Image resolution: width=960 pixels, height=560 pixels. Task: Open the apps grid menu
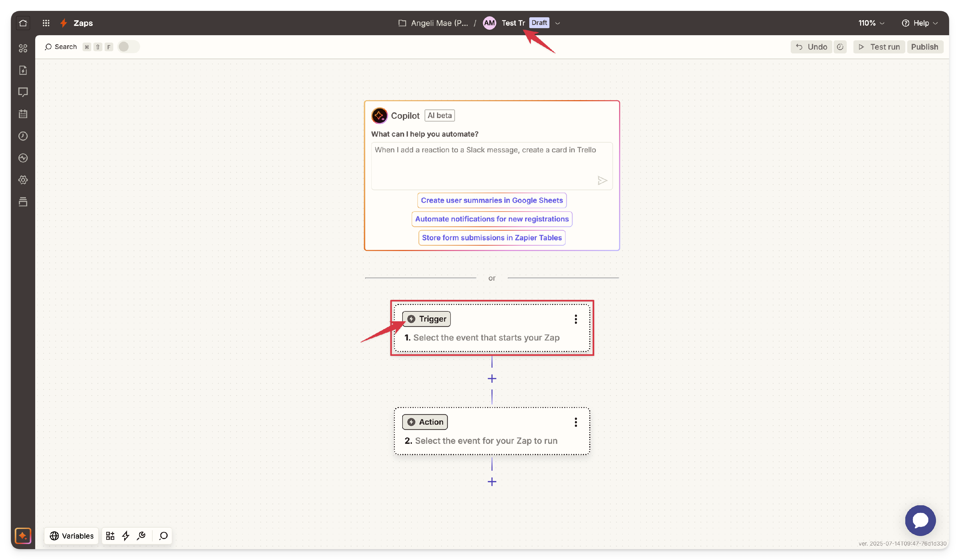tap(46, 23)
